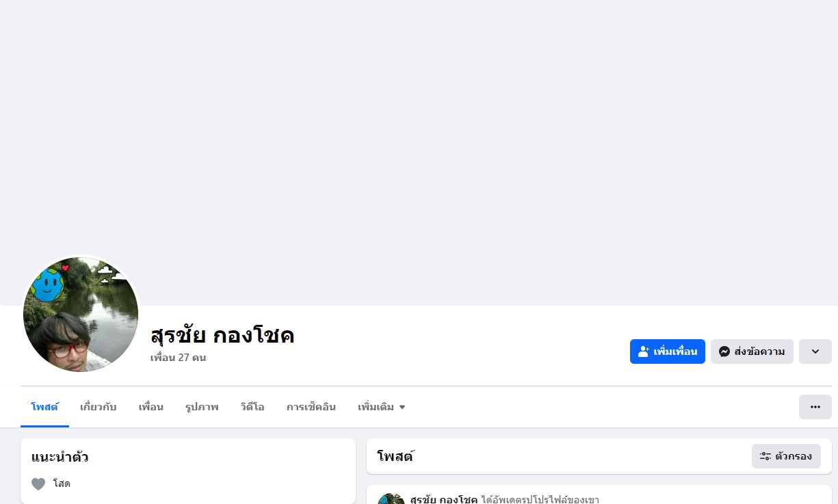Click the heart relationship status icon
The height and width of the screenshot is (504, 838).
click(x=38, y=484)
